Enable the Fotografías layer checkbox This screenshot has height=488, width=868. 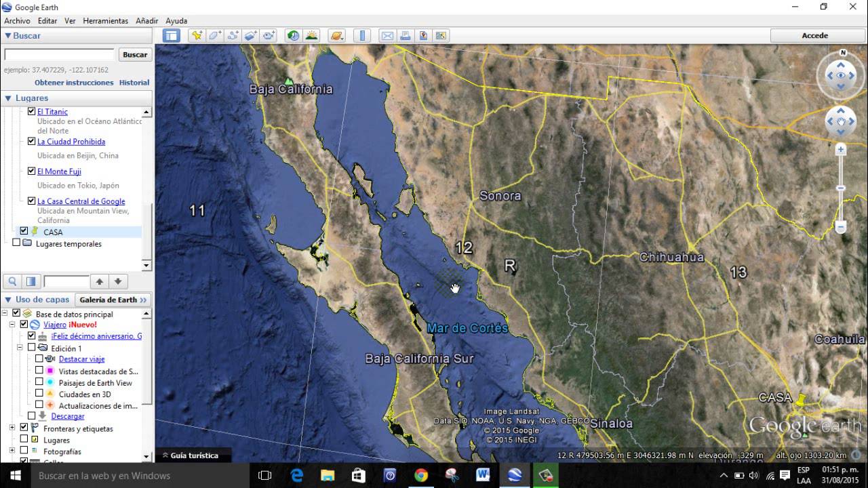pyautogui.click(x=24, y=450)
